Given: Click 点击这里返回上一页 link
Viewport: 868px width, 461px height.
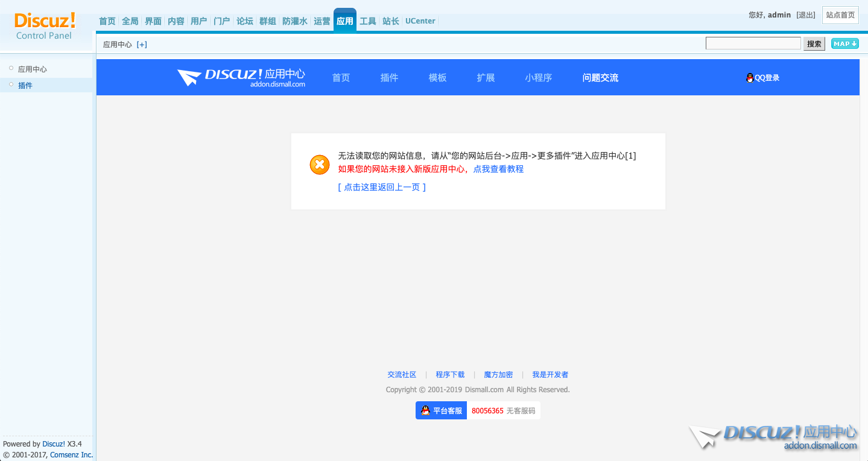Looking at the screenshot, I should coord(382,187).
